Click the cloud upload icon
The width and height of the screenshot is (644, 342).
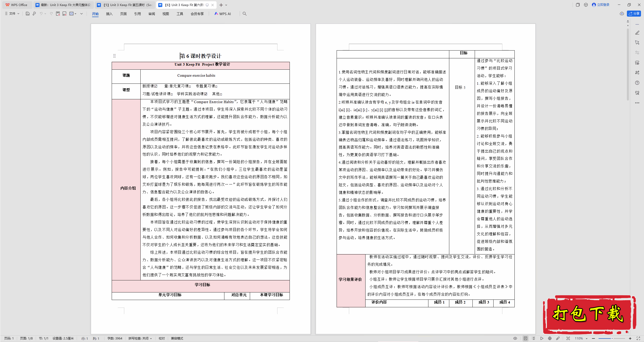tap(622, 14)
